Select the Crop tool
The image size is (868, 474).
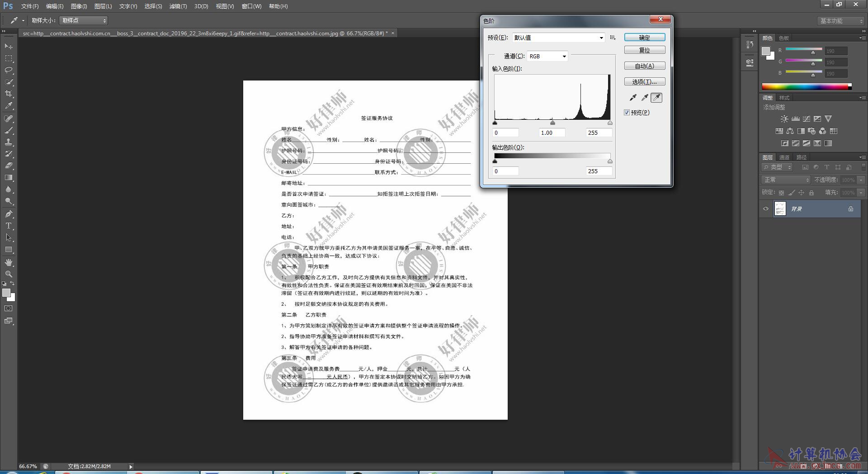9,94
